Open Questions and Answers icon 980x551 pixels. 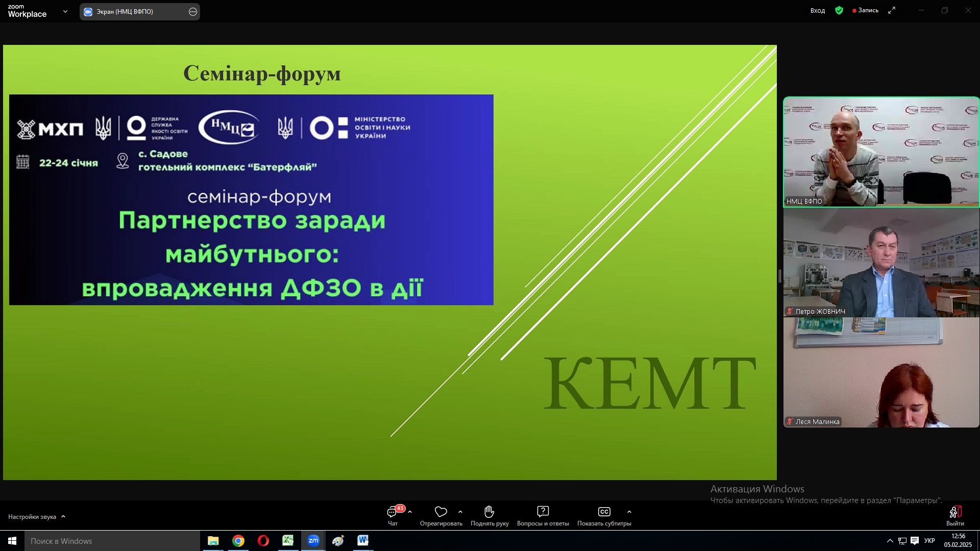543,512
